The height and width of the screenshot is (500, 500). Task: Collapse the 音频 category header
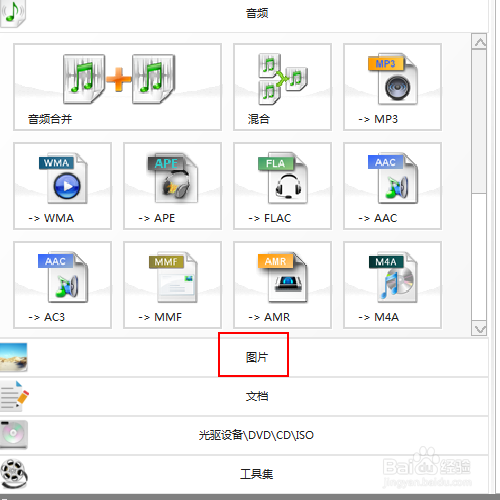pyautogui.click(x=244, y=15)
